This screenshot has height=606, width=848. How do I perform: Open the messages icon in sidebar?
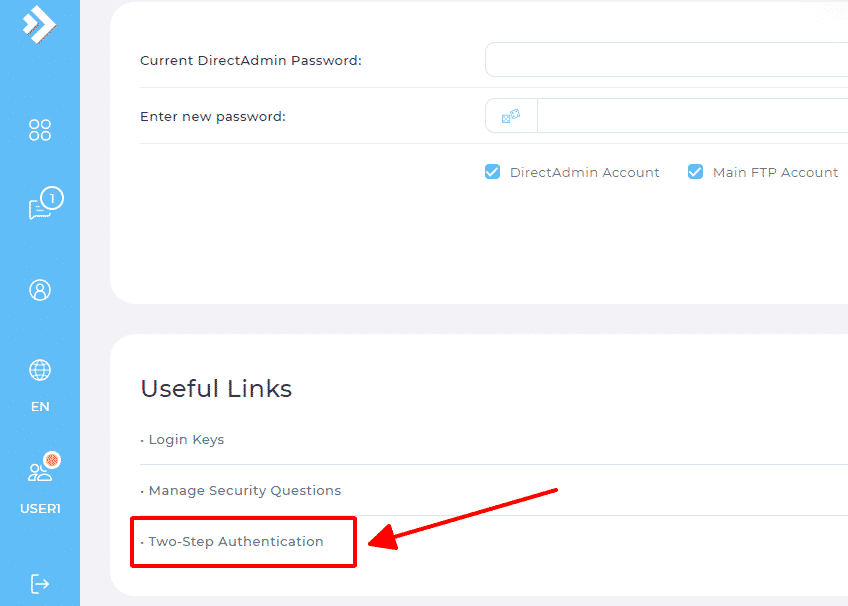point(39,209)
